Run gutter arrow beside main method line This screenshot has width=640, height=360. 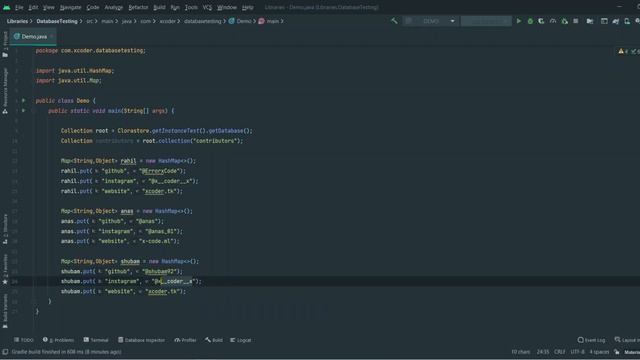24,111
